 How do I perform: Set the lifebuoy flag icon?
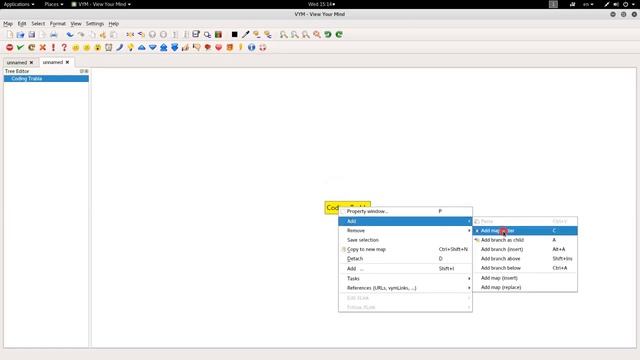click(x=262, y=47)
